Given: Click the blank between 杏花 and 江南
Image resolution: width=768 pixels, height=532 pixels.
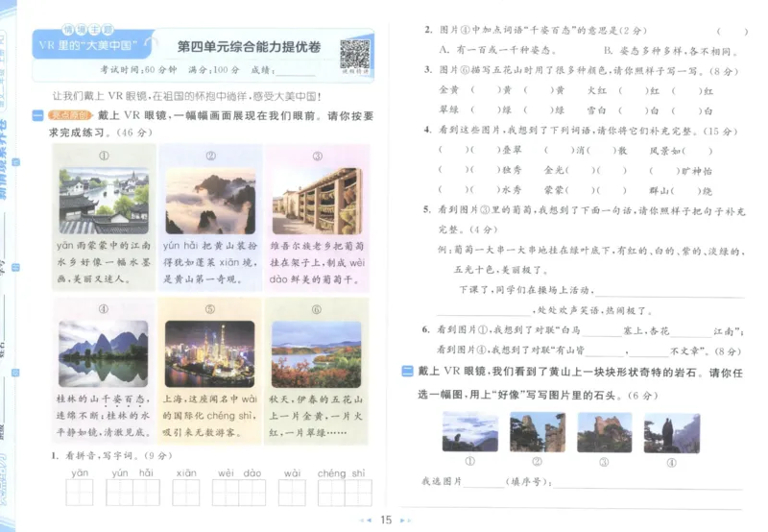Looking at the screenshot, I should click(691, 332).
